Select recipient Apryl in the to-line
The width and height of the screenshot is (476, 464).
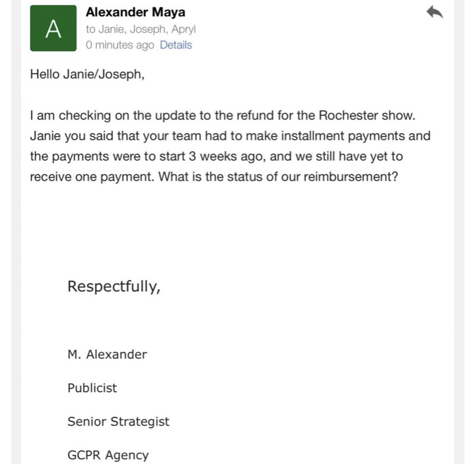[x=183, y=29]
